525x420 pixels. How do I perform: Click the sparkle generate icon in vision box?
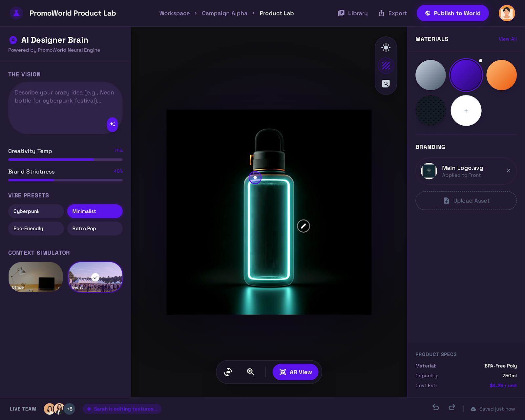click(112, 124)
